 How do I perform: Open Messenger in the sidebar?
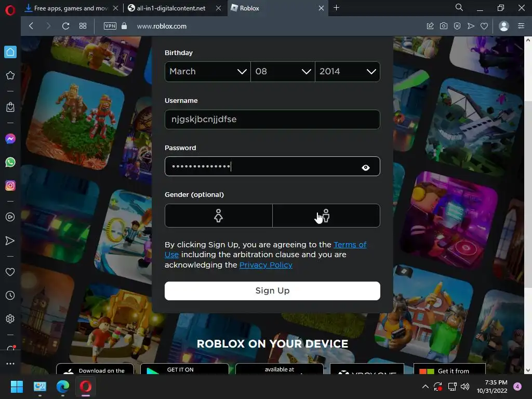[x=10, y=139]
